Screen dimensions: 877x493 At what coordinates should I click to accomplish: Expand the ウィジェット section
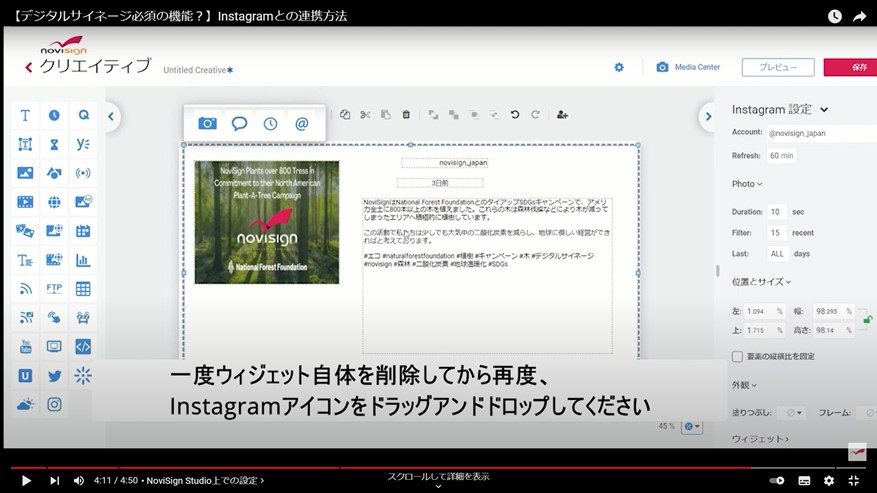coord(760,439)
